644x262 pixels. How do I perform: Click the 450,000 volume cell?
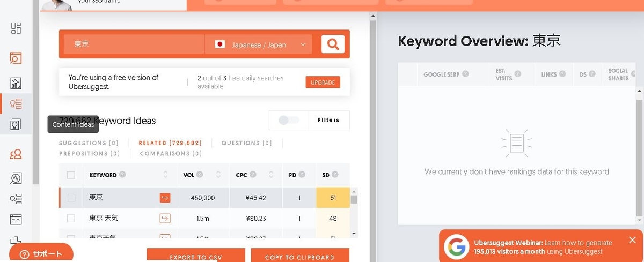(x=203, y=198)
